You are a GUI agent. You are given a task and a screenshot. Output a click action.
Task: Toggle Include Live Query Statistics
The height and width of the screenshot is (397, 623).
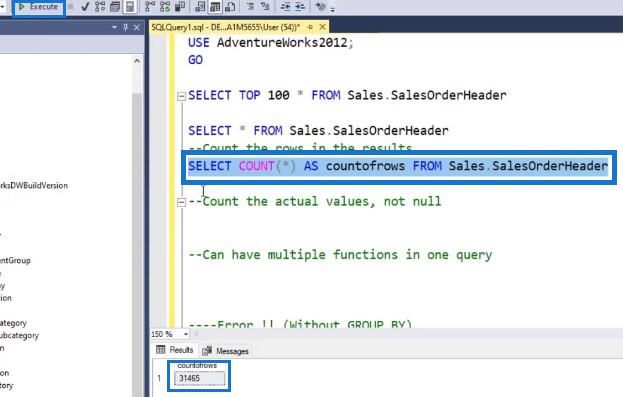point(165,7)
